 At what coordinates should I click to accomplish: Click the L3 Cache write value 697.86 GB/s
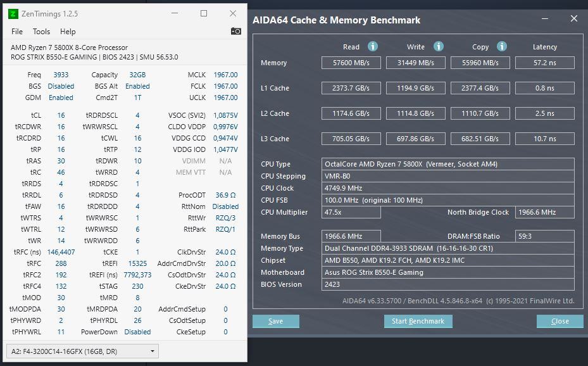(415, 139)
